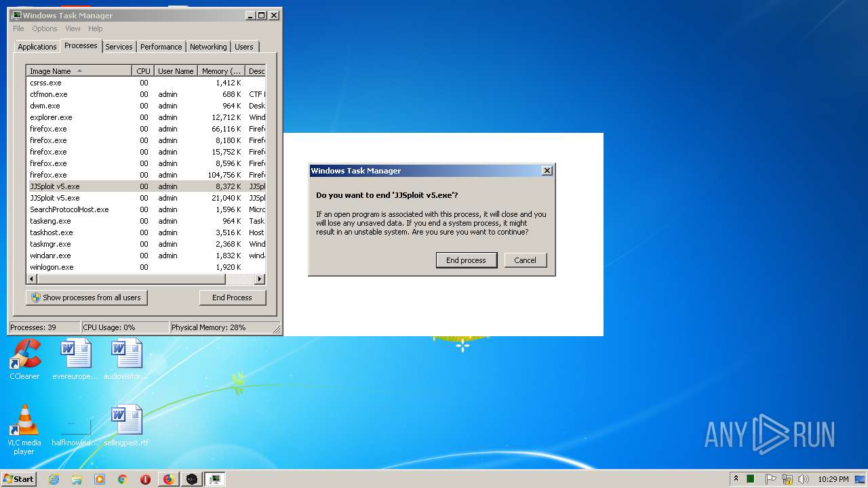
Task: Switch to the Applications tab
Action: click(37, 47)
